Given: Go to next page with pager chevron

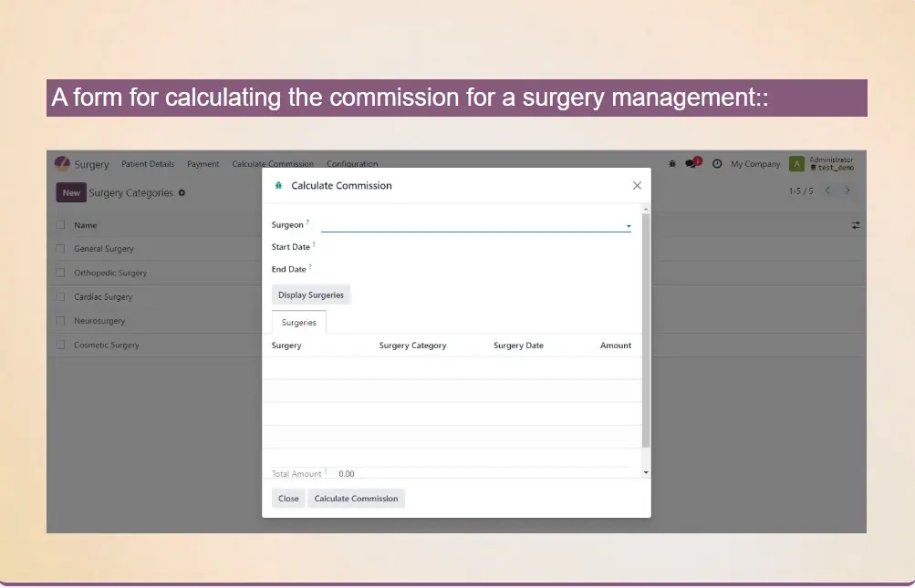Looking at the screenshot, I should point(847,191).
